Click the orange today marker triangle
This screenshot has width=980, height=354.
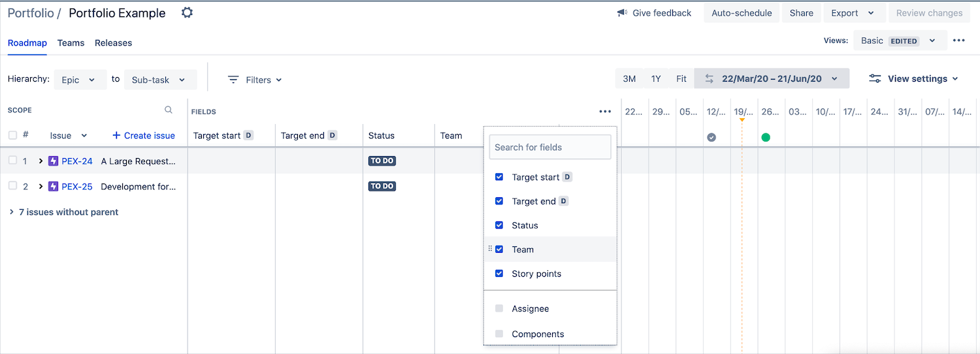pyautogui.click(x=742, y=120)
